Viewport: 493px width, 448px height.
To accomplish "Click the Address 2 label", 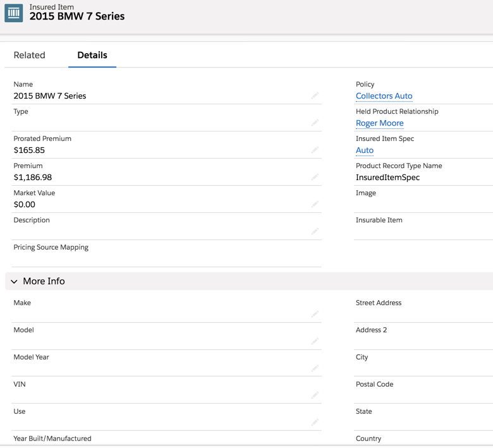I will [371, 330].
